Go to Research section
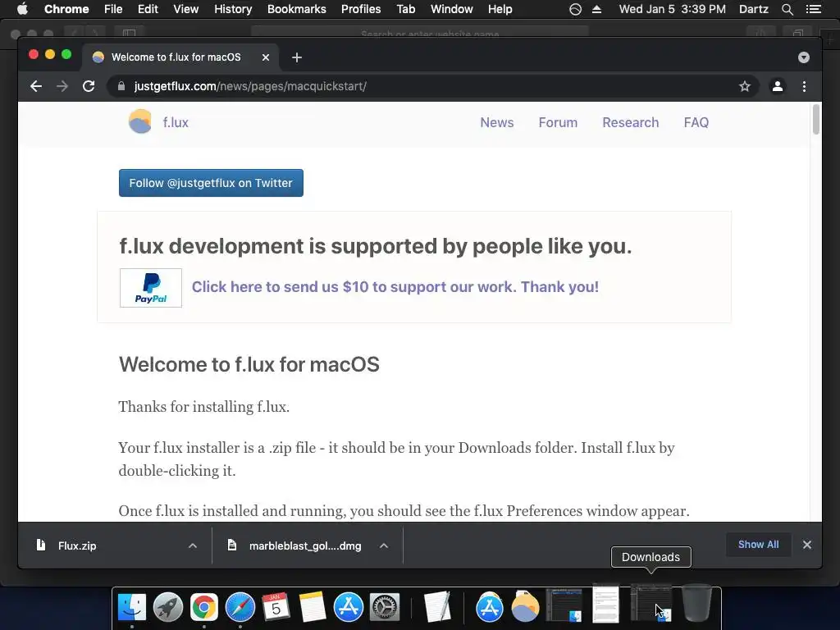Screen dimensions: 840x630 pyautogui.click(x=631, y=122)
